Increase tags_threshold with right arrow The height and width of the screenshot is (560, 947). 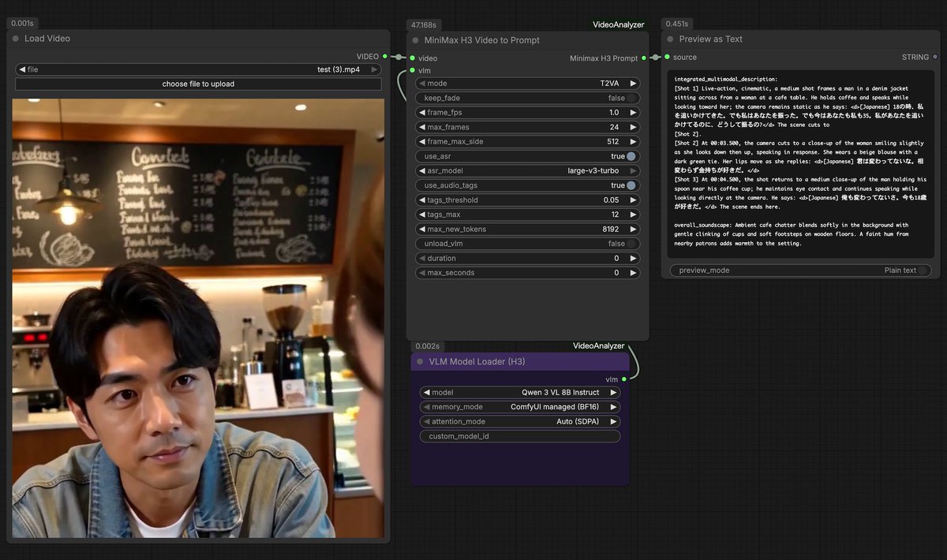pyautogui.click(x=633, y=200)
